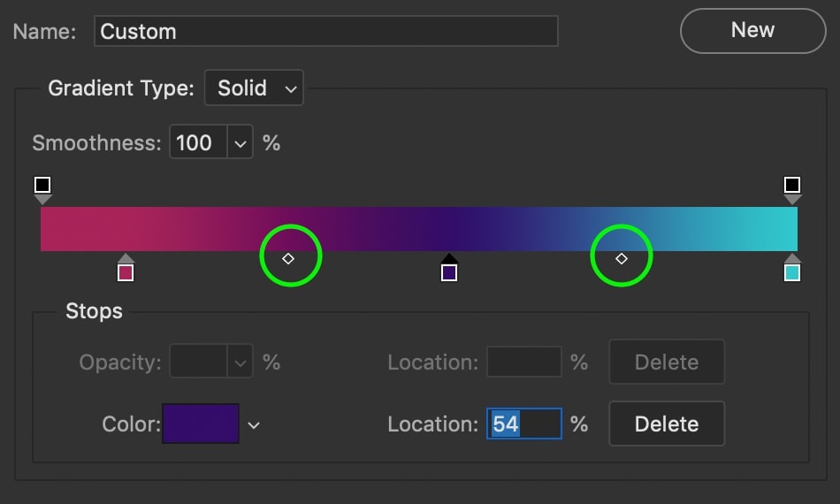The width and height of the screenshot is (840, 504).
Task: Click the New gradient button
Action: point(752,31)
